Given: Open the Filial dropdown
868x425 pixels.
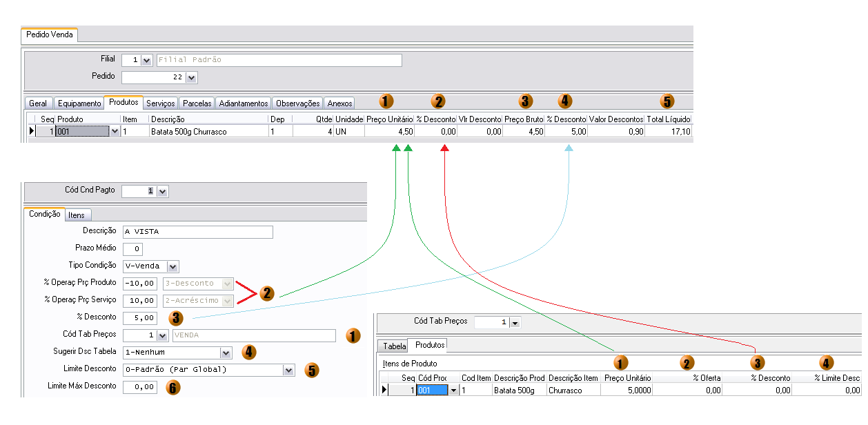Looking at the screenshot, I should coord(146,61).
